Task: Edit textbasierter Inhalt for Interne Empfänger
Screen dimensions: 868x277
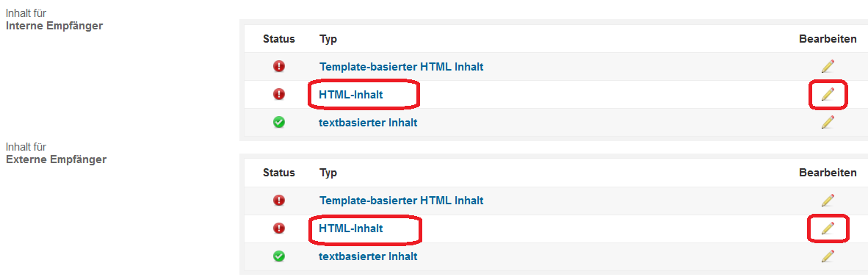Action: [x=828, y=122]
